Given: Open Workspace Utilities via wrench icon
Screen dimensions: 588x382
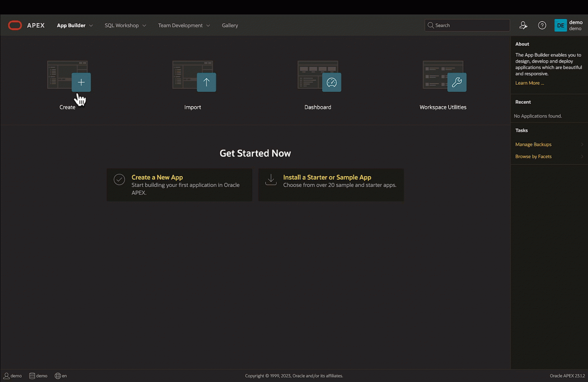Looking at the screenshot, I should point(457,82).
